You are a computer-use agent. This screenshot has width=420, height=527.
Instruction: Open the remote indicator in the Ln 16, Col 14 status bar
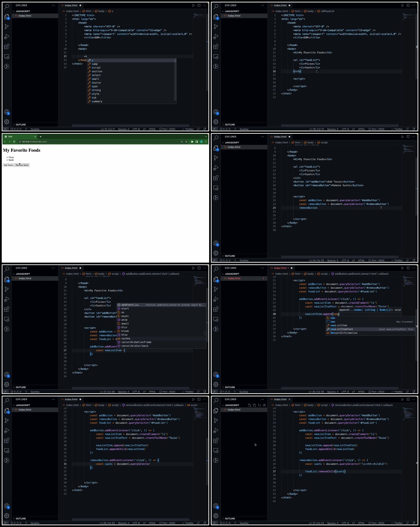(x=214, y=129)
